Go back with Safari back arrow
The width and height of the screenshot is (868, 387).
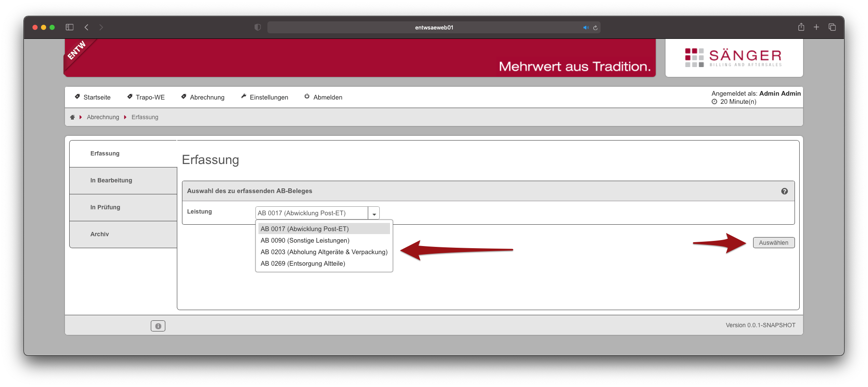click(86, 27)
